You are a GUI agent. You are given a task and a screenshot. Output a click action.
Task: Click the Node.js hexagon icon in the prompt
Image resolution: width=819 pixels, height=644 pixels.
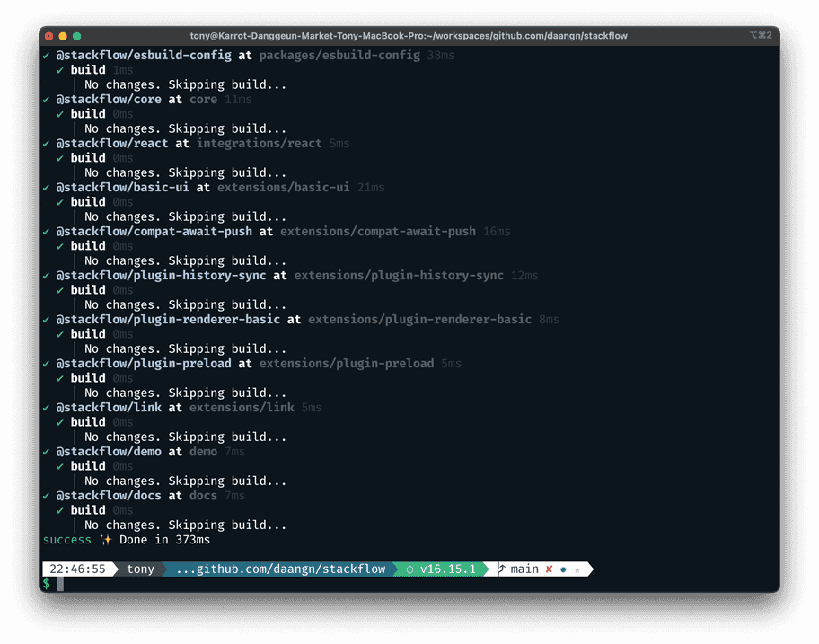(x=410, y=569)
